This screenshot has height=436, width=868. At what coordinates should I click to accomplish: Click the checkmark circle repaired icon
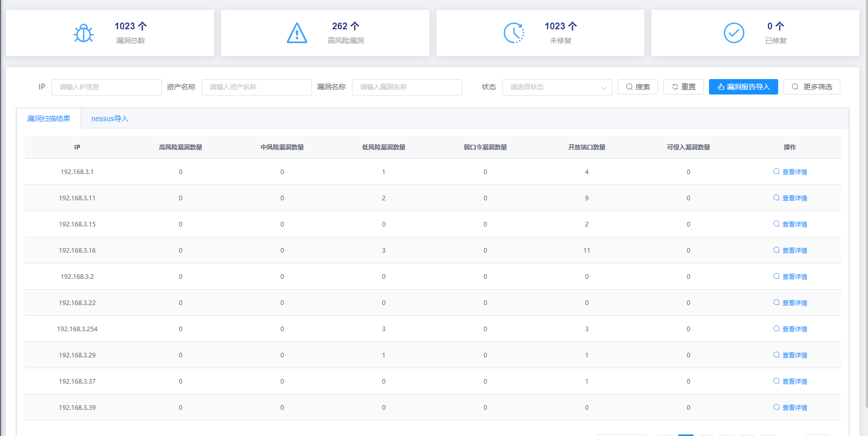tap(734, 33)
